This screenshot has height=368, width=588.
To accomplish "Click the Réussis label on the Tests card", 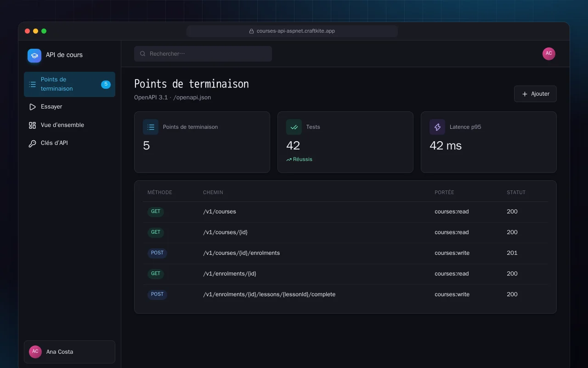I will (303, 160).
